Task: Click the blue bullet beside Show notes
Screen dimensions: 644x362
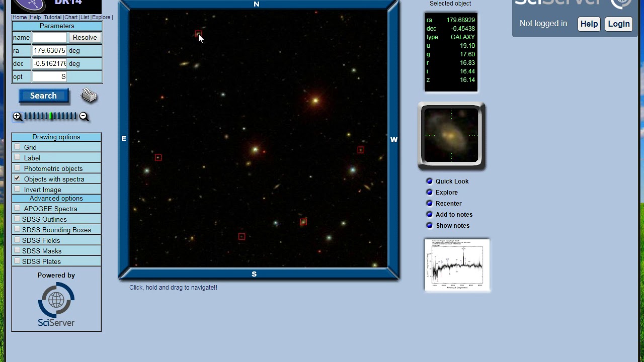Action: [x=429, y=225]
